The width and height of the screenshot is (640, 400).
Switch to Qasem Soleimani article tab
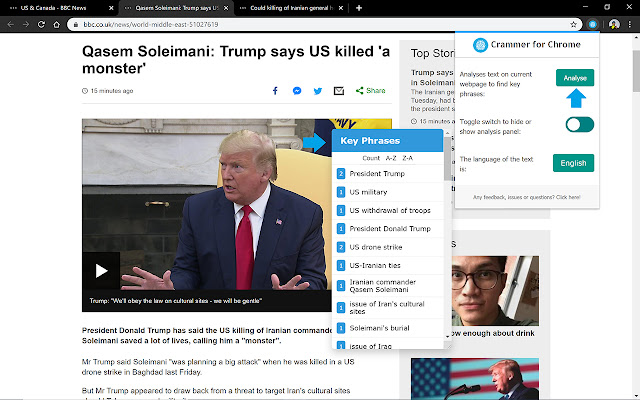177,8
